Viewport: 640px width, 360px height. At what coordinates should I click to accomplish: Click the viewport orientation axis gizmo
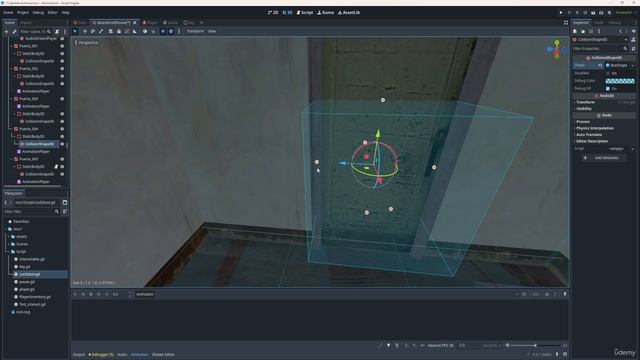point(557,50)
